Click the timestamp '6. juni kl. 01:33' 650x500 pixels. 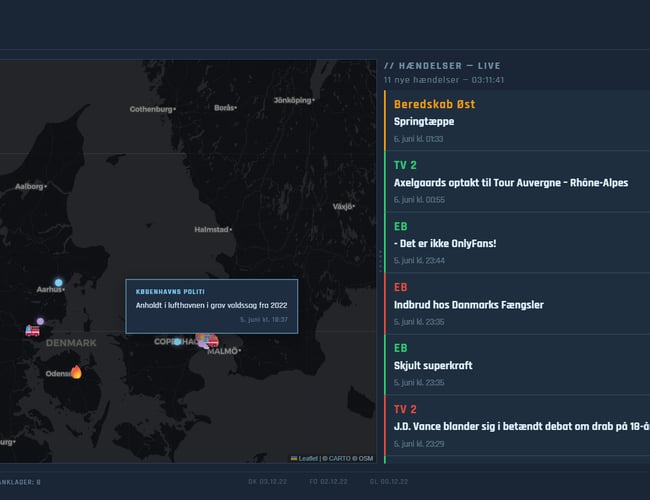pos(418,139)
